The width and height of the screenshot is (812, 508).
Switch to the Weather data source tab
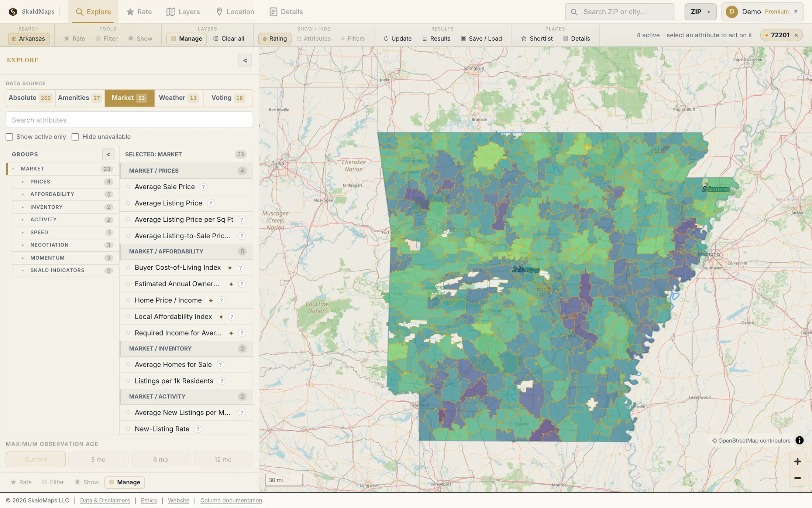(179, 98)
